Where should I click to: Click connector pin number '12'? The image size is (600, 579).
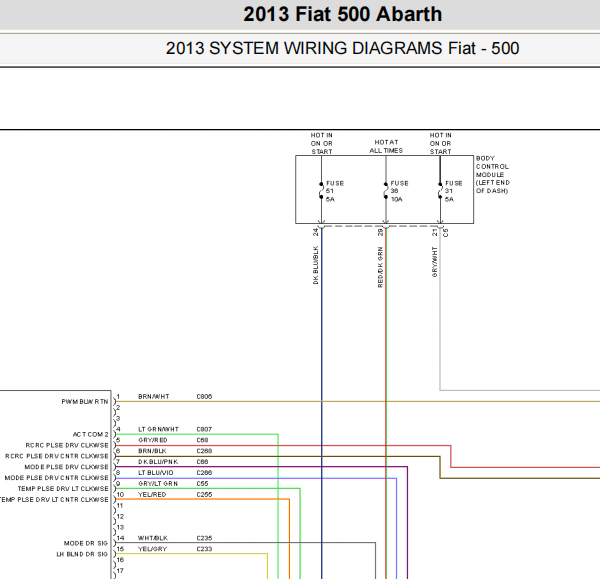[x=120, y=516]
